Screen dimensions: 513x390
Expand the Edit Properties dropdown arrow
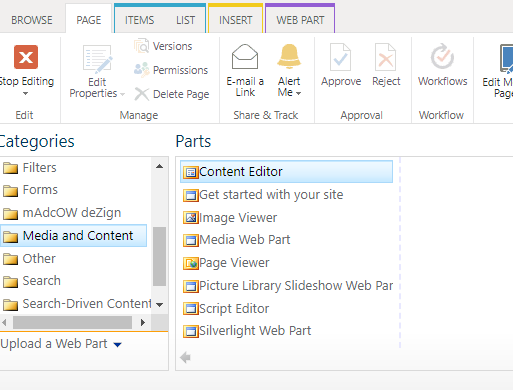(122, 94)
